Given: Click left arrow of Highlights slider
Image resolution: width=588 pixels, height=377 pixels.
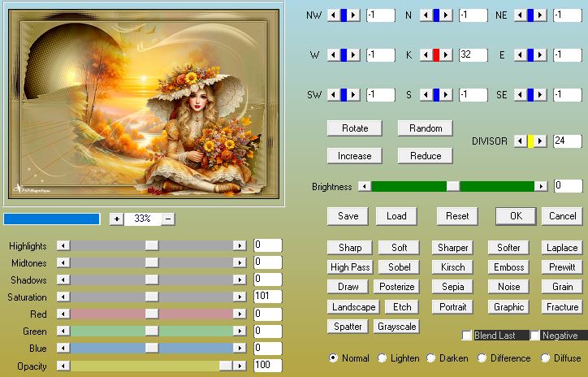Looking at the screenshot, I should pyautogui.click(x=63, y=245).
